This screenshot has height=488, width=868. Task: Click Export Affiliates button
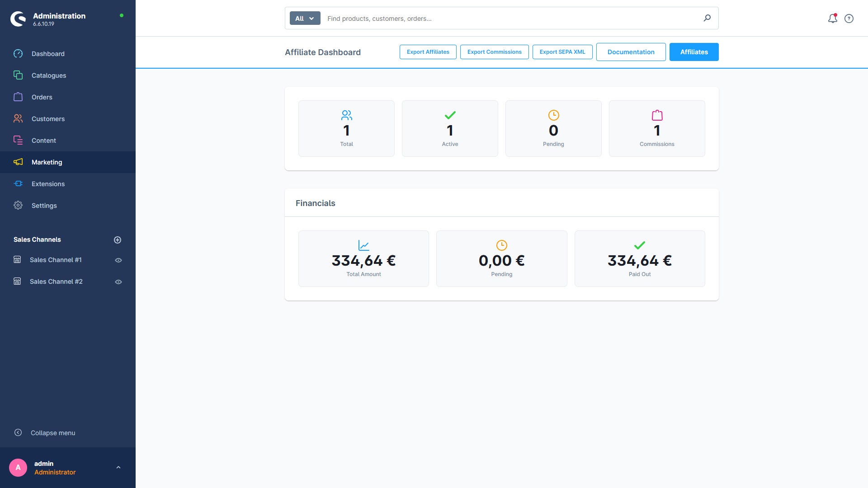428,52
